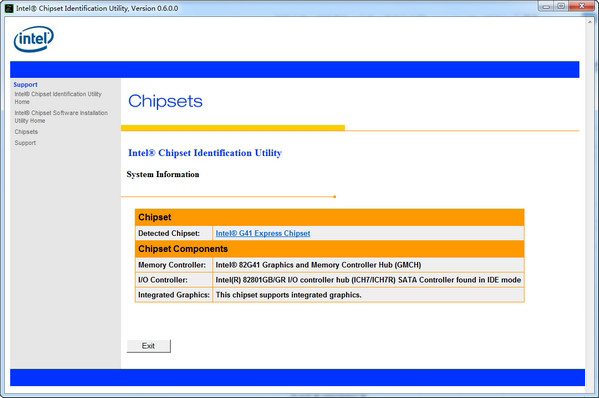
Task: Open Intel Chipset Identification Utility Home link
Action: (x=58, y=98)
